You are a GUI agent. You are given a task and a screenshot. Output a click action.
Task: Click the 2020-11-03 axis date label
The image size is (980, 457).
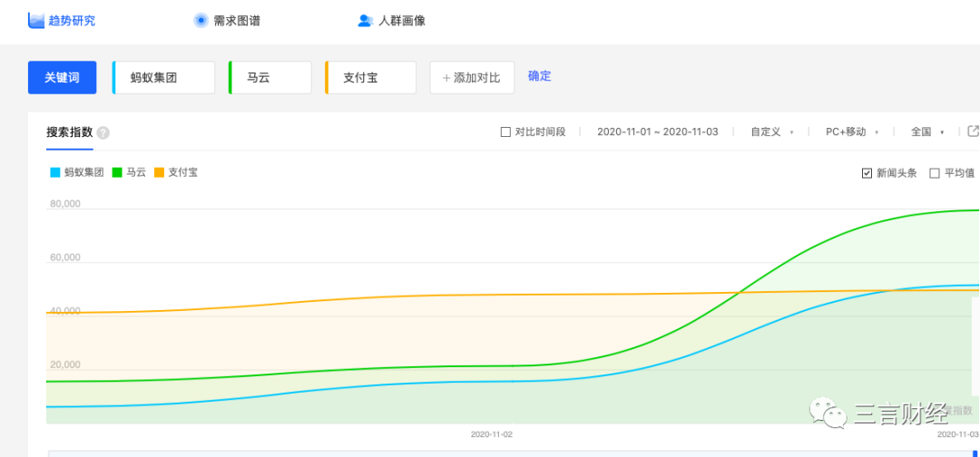coord(957,434)
